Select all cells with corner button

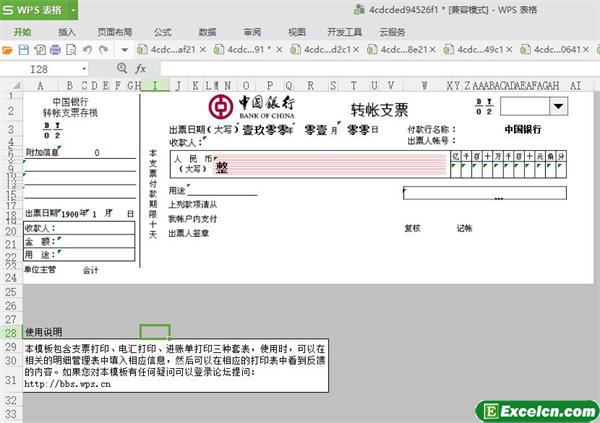pyautogui.click(x=15, y=85)
